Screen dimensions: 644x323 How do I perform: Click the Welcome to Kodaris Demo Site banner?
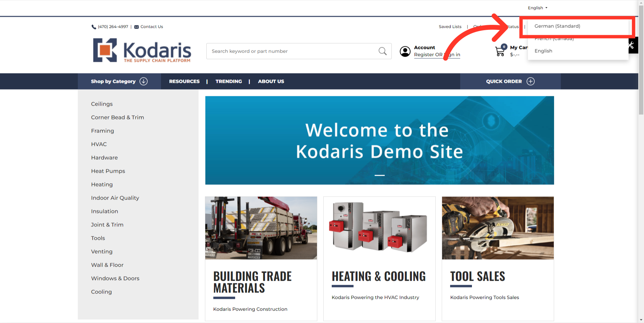pyautogui.click(x=379, y=140)
